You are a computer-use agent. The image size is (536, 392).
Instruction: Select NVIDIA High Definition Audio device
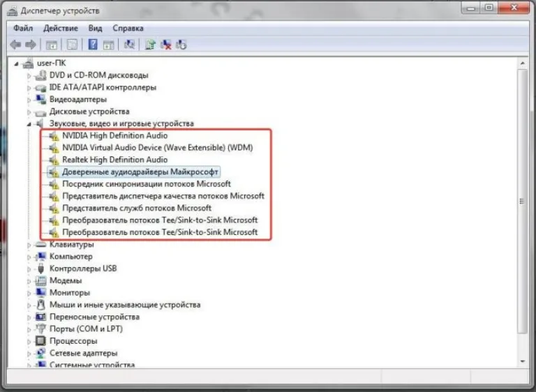click(x=115, y=136)
